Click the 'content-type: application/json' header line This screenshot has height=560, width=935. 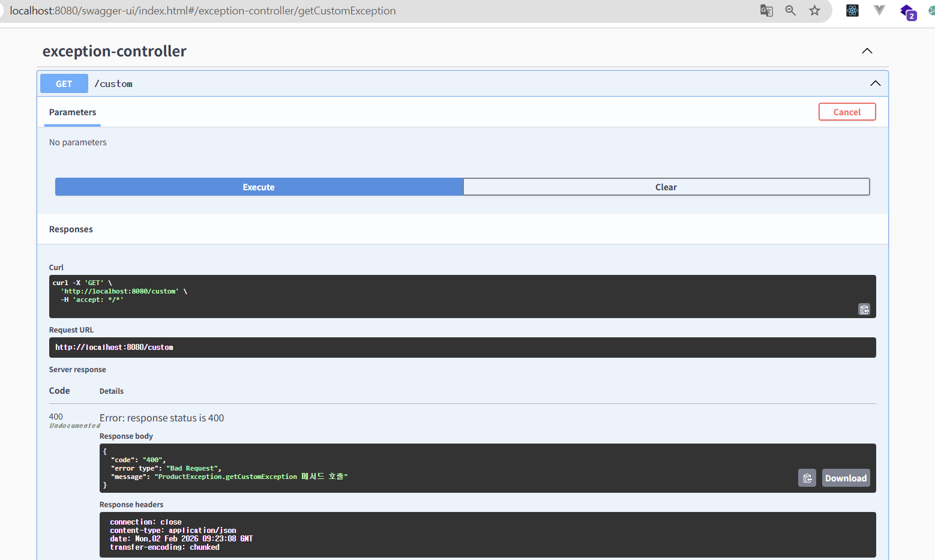[173, 531]
